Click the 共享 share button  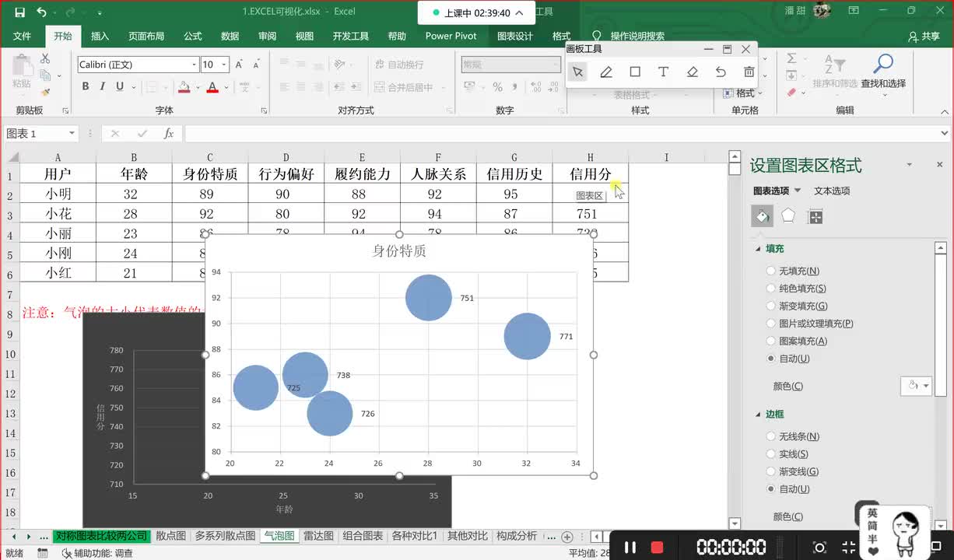(924, 37)
